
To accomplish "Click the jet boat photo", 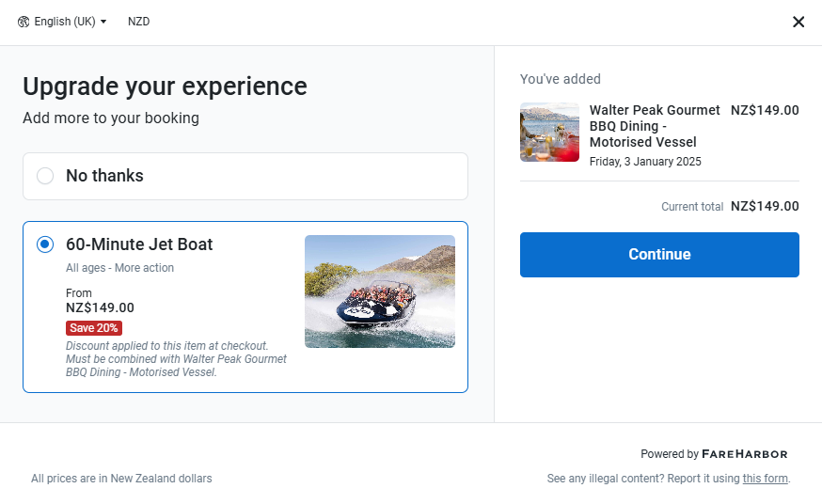I will pos(379,291).
